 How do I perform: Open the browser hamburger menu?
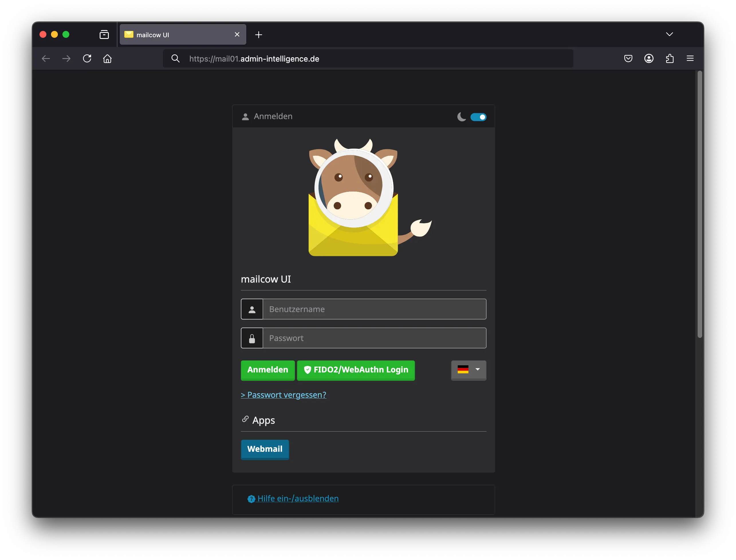pyautogui.click(x=690, y=59)
